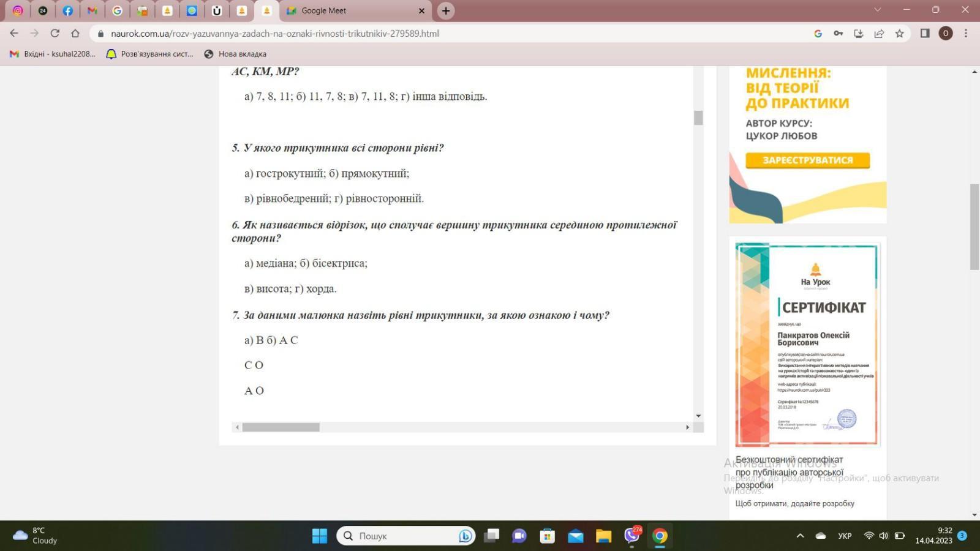
Task: Open the browser side panel
Action: coord(925,34)
